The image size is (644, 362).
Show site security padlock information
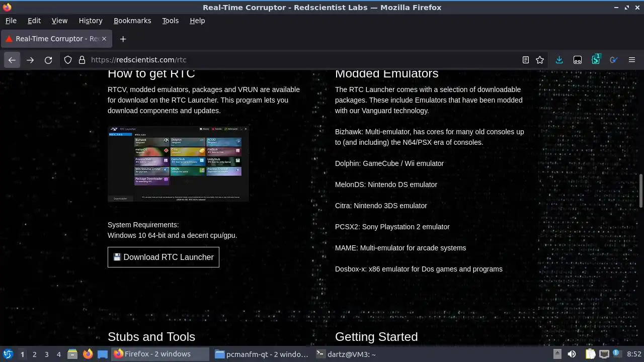[x=82, y=60]
